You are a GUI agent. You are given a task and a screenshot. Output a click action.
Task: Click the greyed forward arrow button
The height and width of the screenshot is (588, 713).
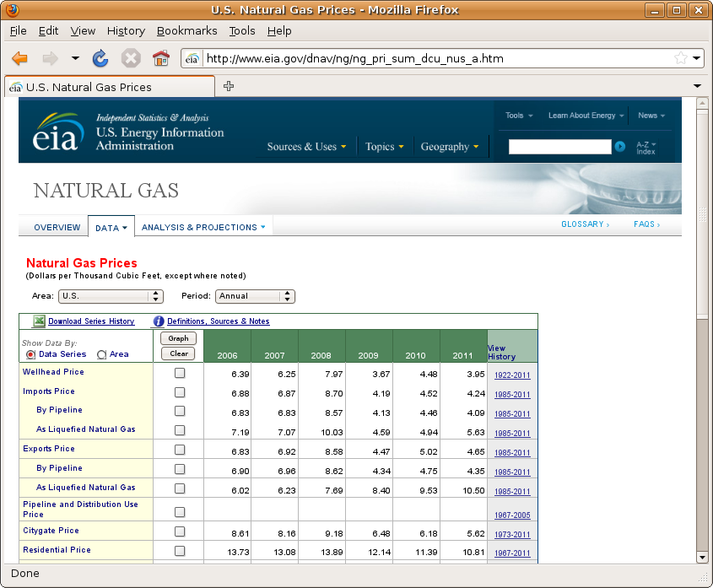[x=50, y=59]
